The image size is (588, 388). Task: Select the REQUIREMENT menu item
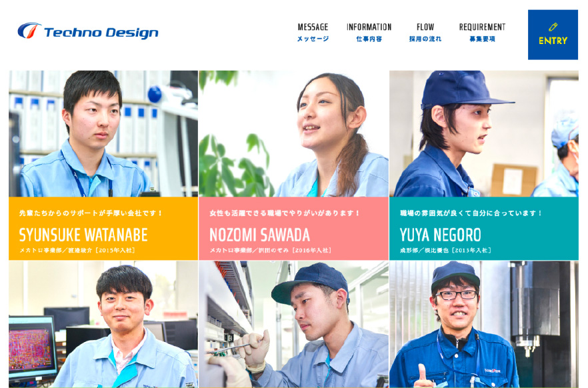(x=482, y=32)
